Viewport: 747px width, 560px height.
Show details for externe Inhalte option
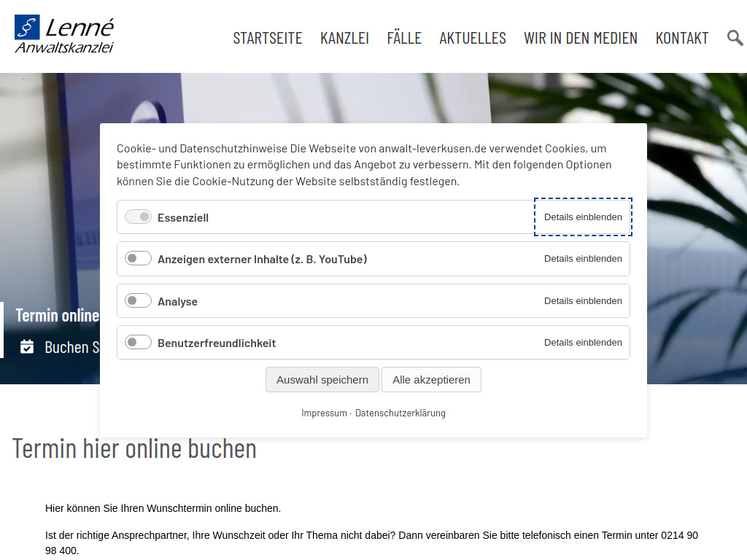583,258
